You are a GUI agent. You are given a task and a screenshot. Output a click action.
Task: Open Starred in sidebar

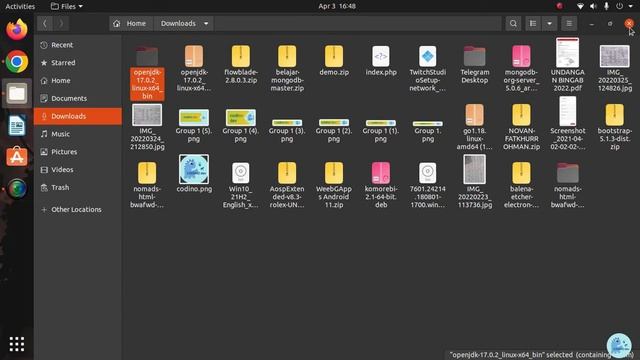[x=78, y=62]
